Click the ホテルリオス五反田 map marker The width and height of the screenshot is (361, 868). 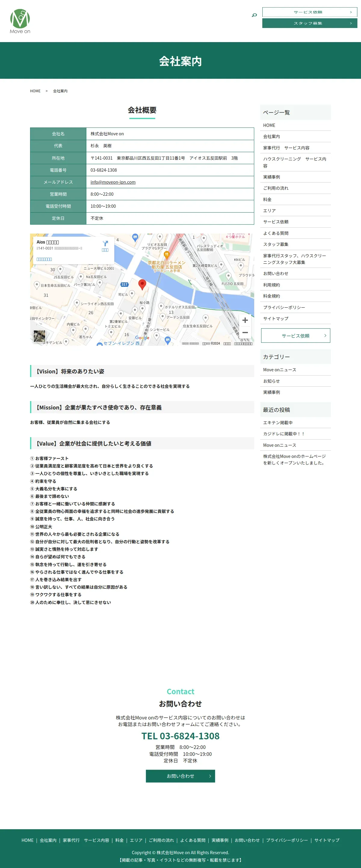(161, 306)
